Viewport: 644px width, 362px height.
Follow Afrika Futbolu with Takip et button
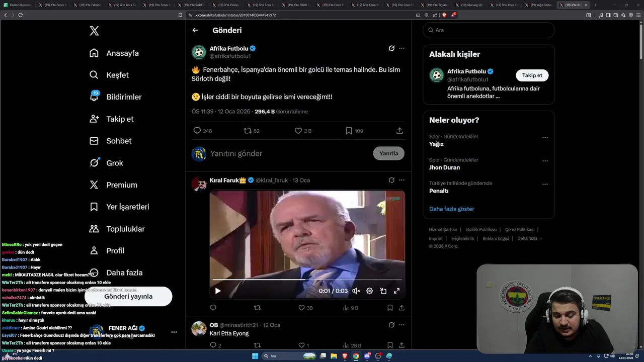point(532,75)
